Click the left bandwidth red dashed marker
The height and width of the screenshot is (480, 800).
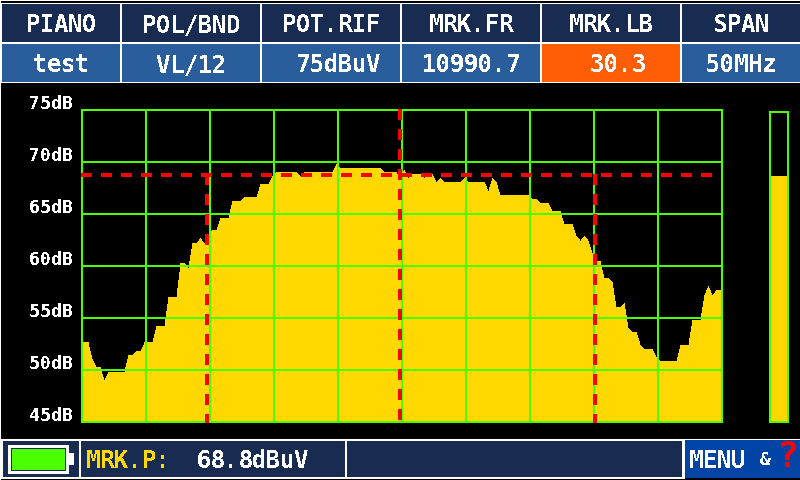pyautogui.click(x=207, y=298)
